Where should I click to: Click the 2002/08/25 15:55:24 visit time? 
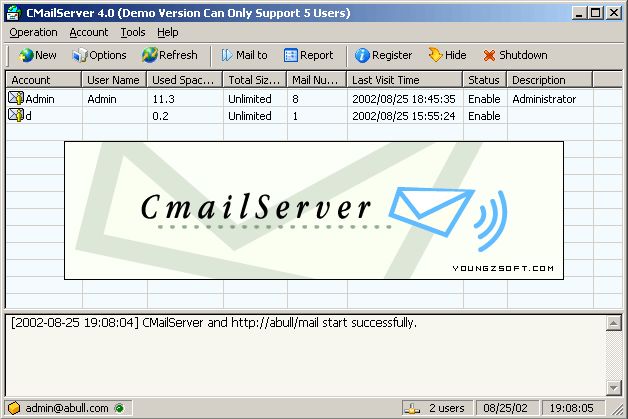click(404, 116)
